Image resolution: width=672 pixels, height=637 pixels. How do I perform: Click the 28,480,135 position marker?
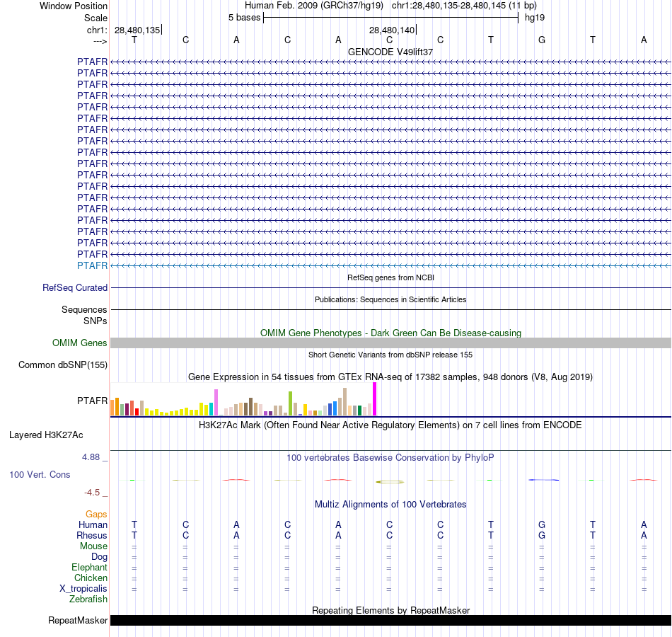click(137, 30)
